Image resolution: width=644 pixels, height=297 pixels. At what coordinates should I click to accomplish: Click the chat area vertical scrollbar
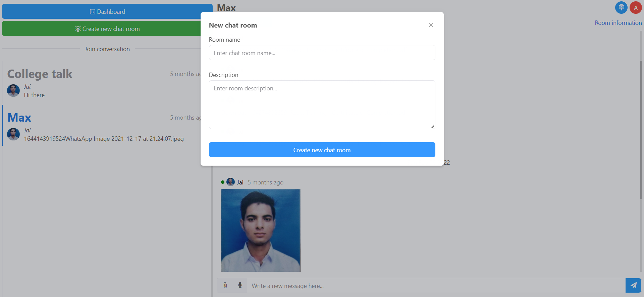click(x=641, y=134)
